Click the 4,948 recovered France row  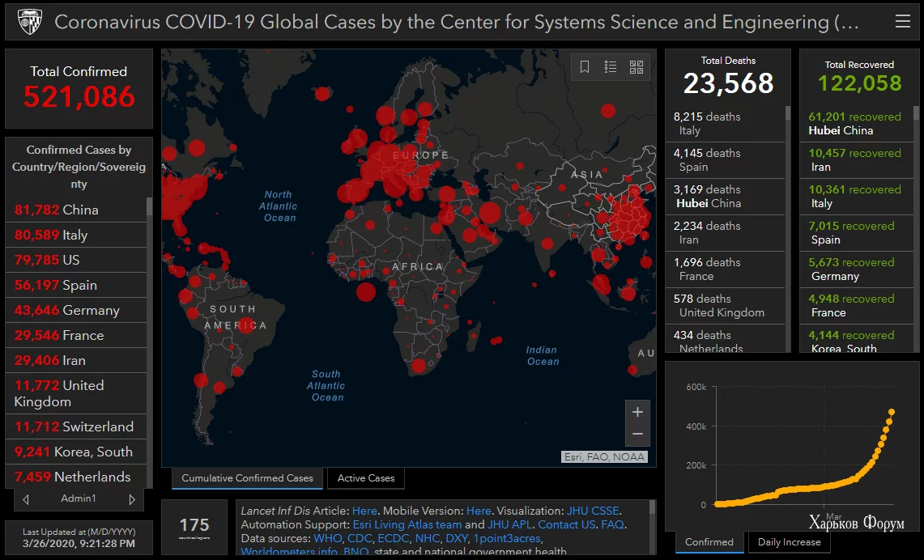(856, 306)
